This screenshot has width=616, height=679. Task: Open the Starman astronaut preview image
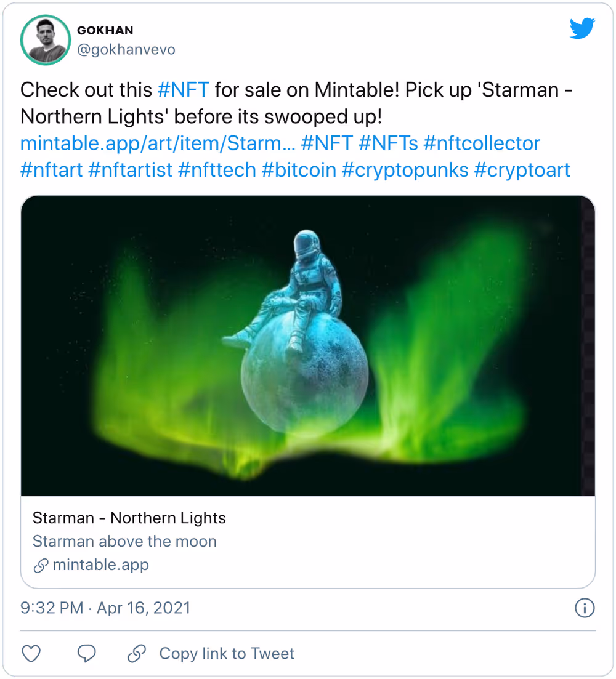coord(307,345)
